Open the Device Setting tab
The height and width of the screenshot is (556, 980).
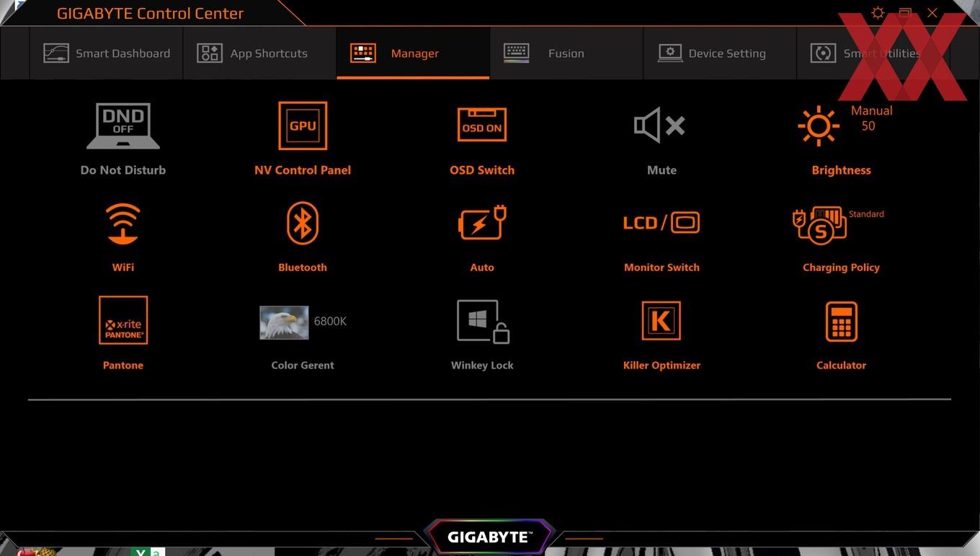coord(720,53)
